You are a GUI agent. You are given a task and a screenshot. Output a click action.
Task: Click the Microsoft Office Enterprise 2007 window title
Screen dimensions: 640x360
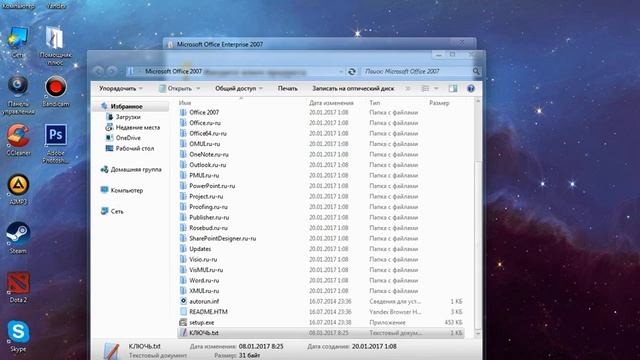pos(220,44)
